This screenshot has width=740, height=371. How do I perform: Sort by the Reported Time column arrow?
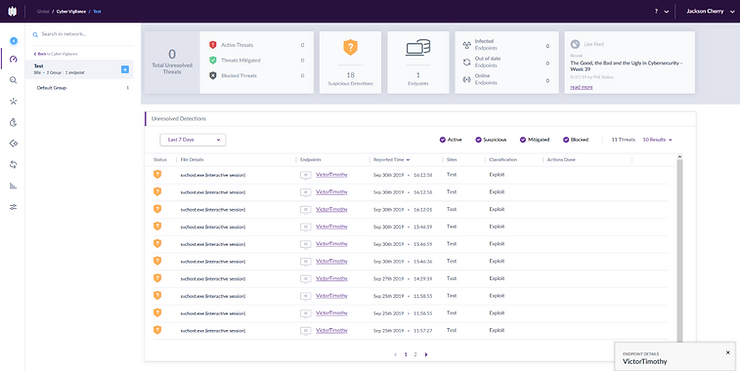tap(408, 160)
